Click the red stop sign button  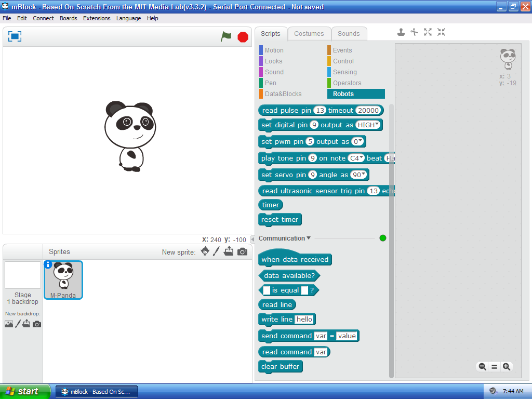[x=243, y=37]
